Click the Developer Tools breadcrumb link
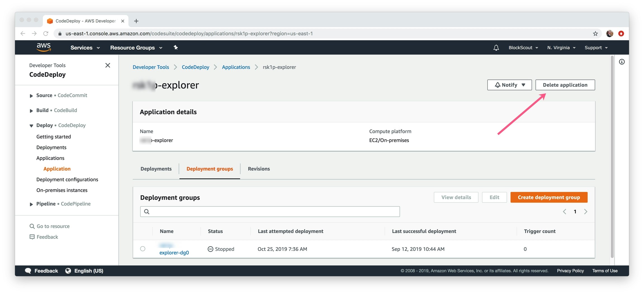Screen dimensions: 644x294 [151, 67]
